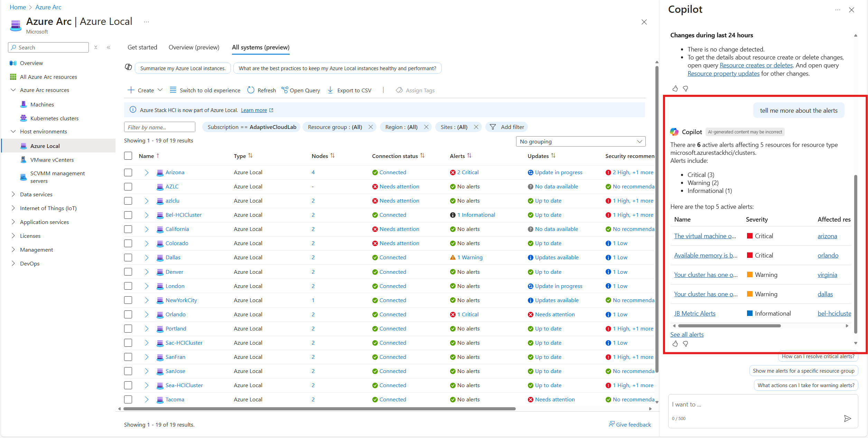This screenshot has width=868, height=438.
Task: Expand the Data services tree node
Action: (x=13, y=194)
